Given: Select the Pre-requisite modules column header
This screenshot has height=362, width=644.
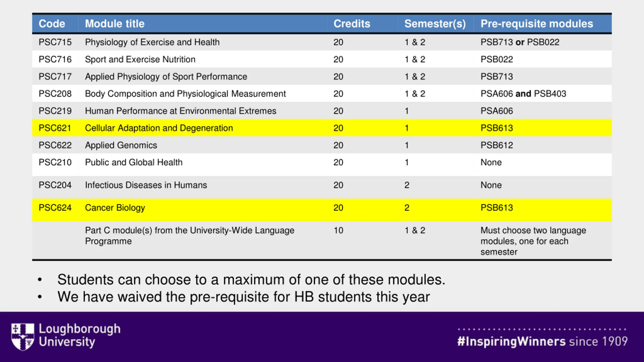Looking at the screenshot, I should click(x=537, y=24).
